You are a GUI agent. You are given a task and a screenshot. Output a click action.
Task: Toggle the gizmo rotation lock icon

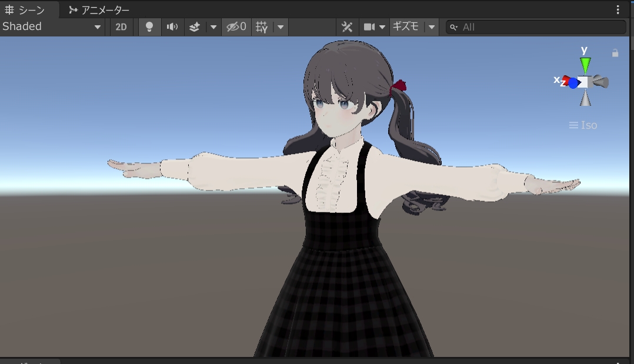tap(615, 53)
